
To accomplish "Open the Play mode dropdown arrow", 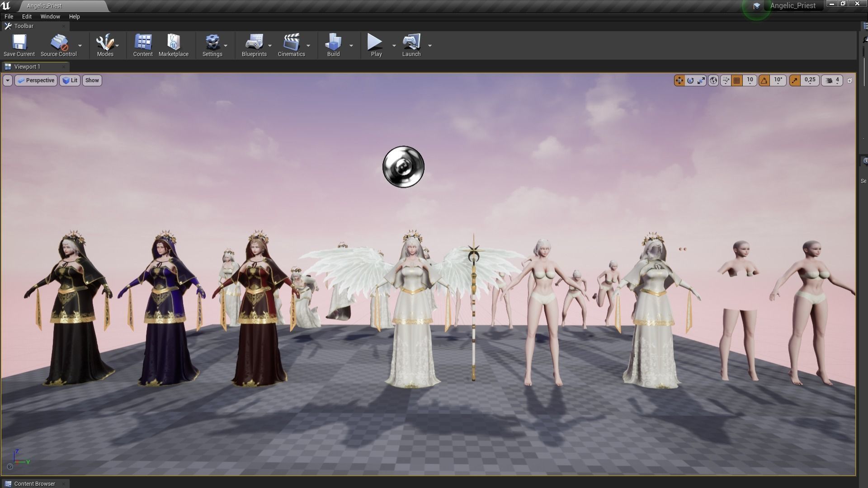I will pos(394,46).
